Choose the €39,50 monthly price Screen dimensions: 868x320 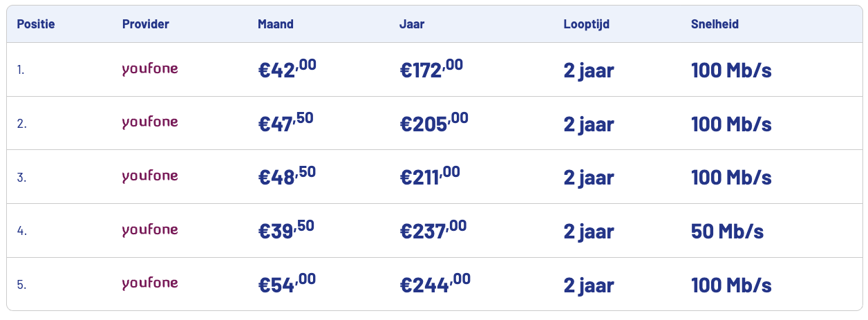pos(286,230)
